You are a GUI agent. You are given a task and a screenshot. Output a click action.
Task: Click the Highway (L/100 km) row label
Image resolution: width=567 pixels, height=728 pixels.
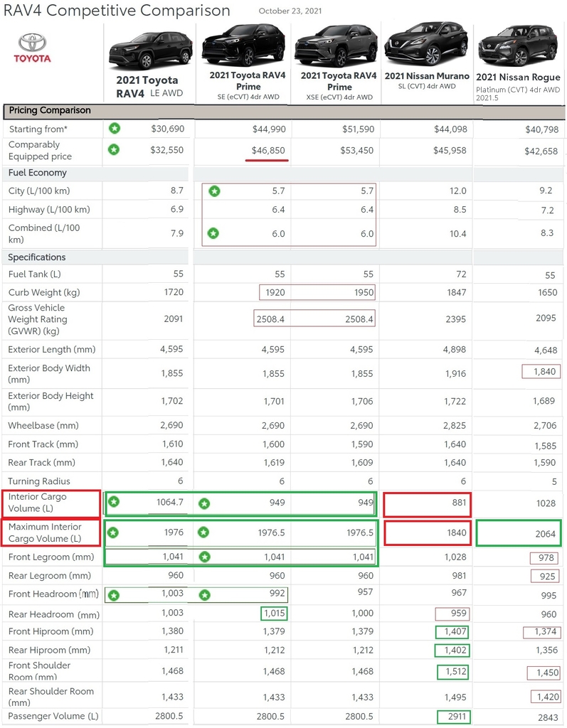coord(49,210)
